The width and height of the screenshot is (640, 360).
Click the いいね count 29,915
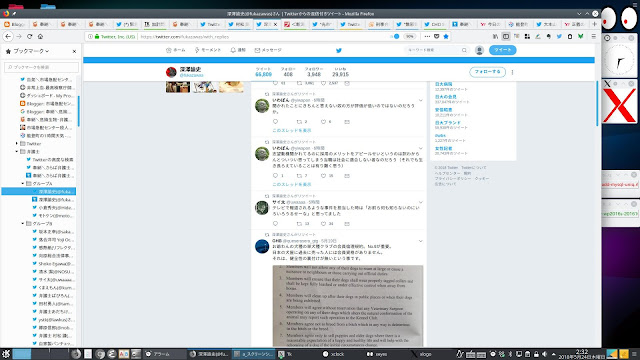pos(340,72)
